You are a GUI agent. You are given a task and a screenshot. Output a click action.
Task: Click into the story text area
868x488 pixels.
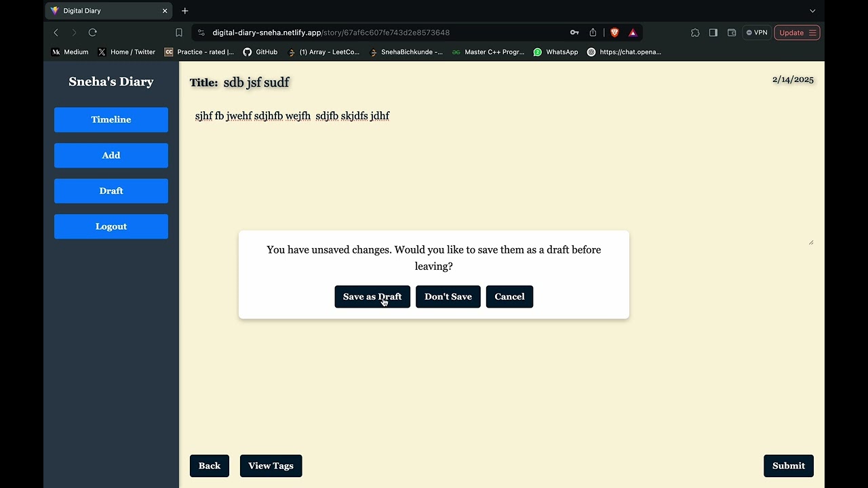(502, 176)
